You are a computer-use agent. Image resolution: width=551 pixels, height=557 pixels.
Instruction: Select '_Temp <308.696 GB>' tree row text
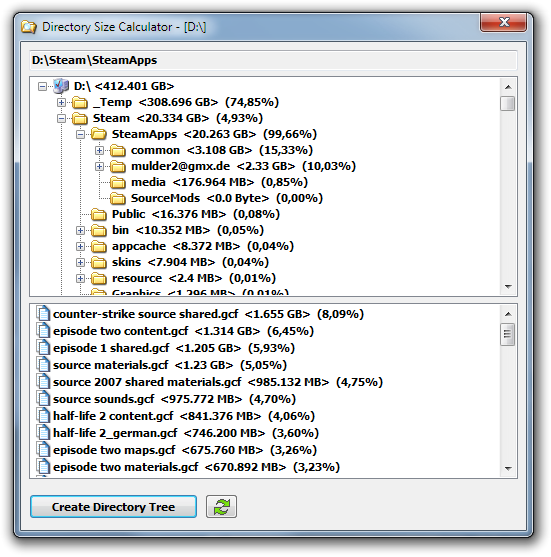click(x=155, y=102)
